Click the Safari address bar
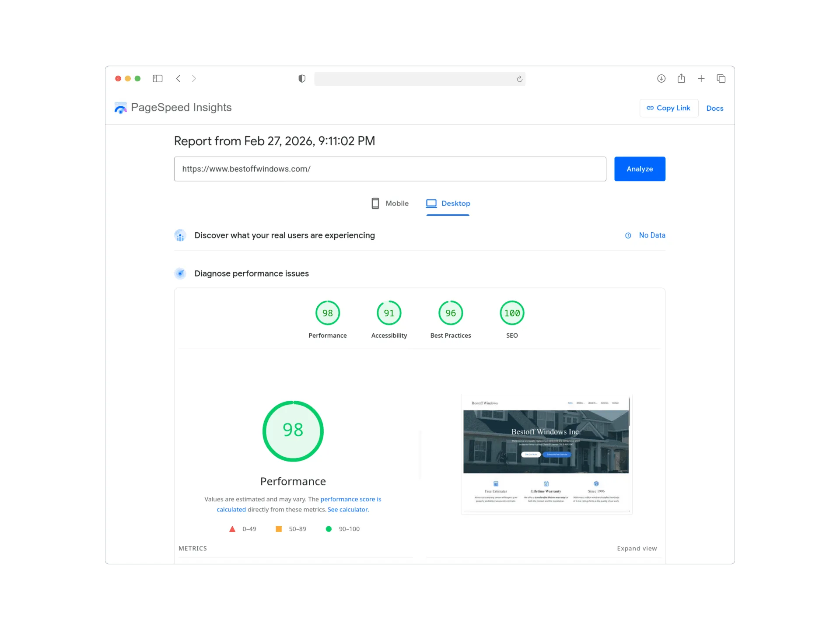Viewport: 840px width, 630px height. point(420,79)
